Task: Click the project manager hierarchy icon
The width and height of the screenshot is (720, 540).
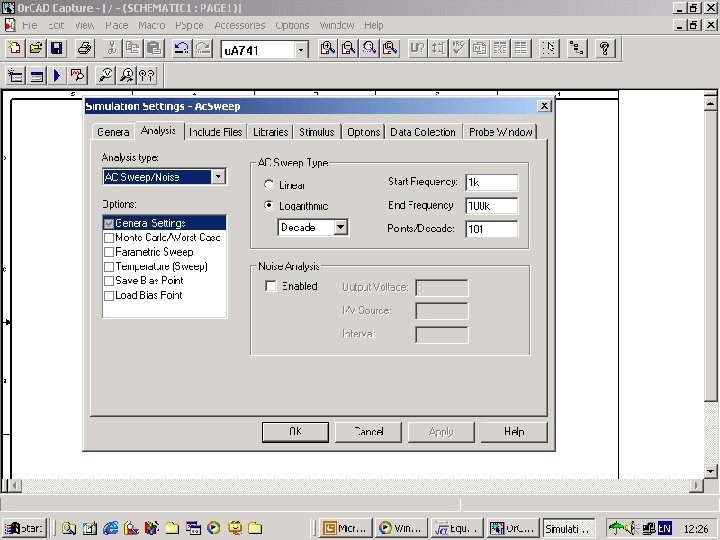Action: click(x=577, y=48)
